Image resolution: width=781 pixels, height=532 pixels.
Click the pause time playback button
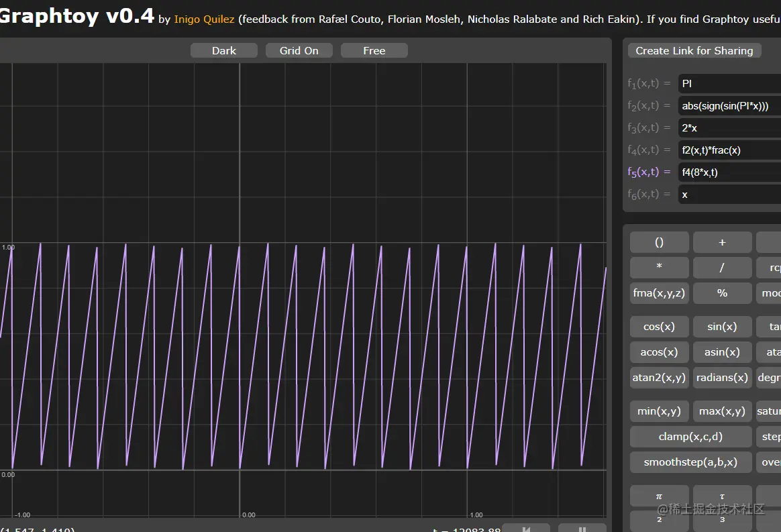(582, 528)
